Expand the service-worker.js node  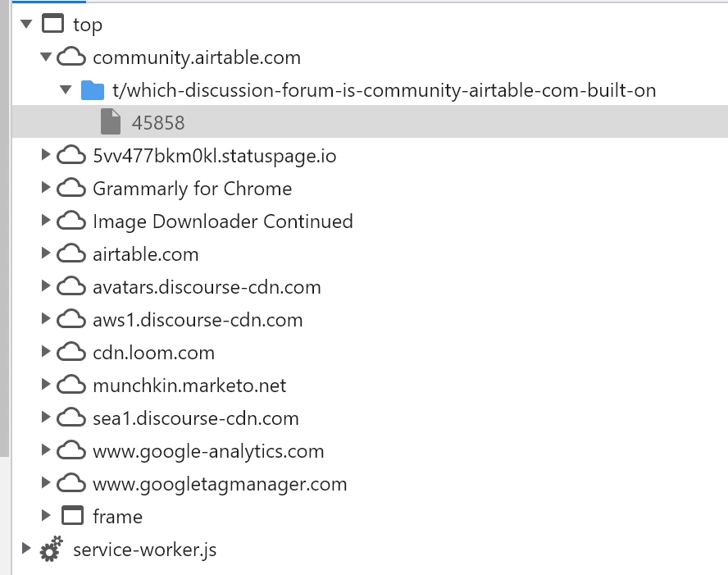[x=26, y=549]
